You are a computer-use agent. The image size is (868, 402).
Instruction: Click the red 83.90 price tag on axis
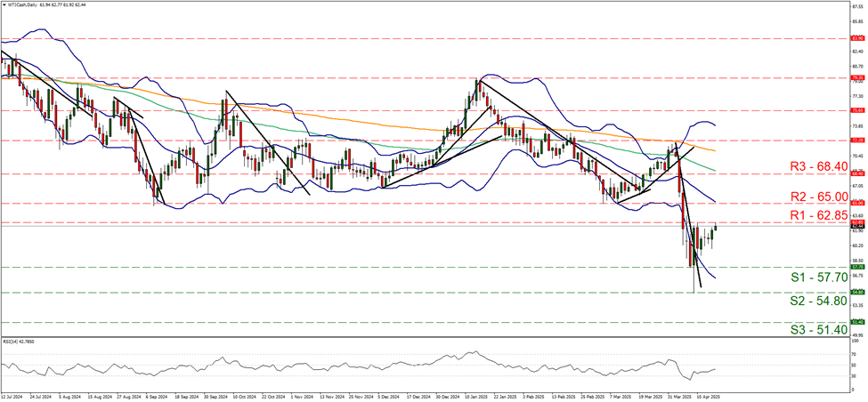[857, 38]
